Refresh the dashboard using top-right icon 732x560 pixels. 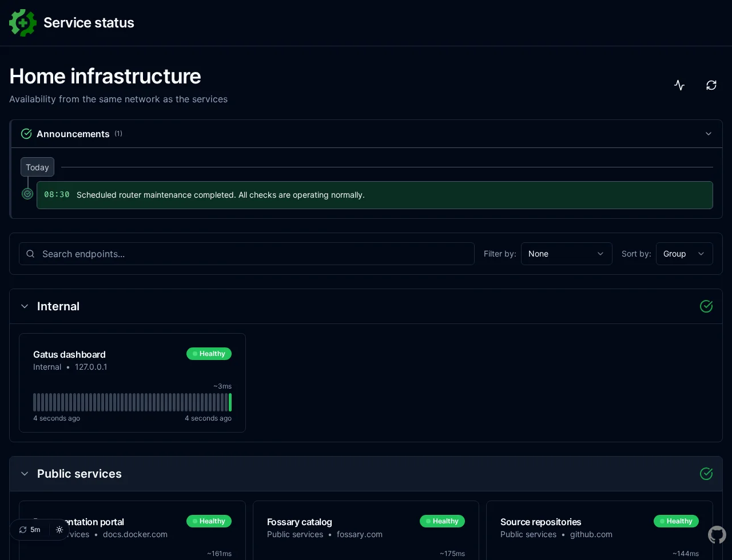pos(711,85)
